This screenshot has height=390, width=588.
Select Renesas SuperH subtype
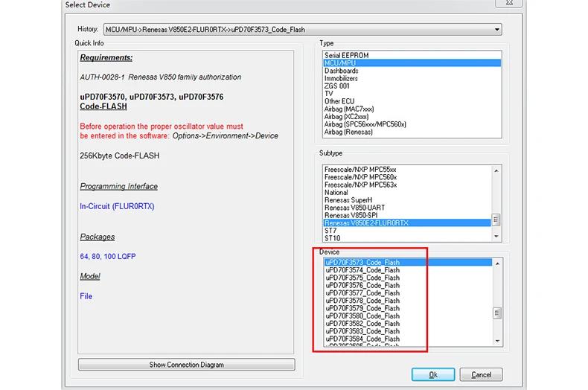click(x=407, y=200)
